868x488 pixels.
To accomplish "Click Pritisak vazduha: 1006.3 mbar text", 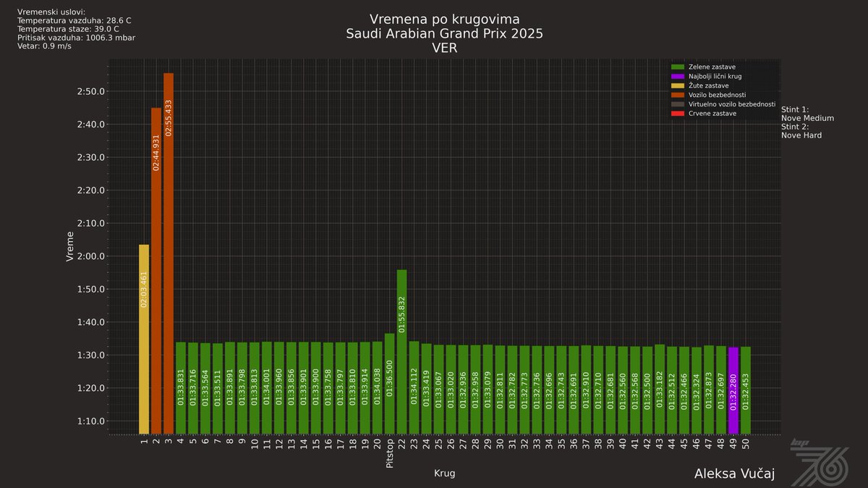I will [x=76, y=38].
